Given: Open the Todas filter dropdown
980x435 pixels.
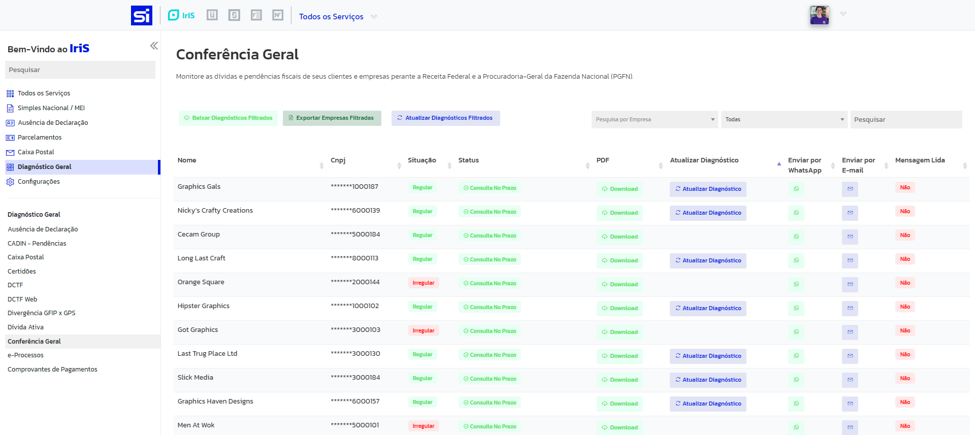Looking at the screenshot, I should click(x=783, y=120).
